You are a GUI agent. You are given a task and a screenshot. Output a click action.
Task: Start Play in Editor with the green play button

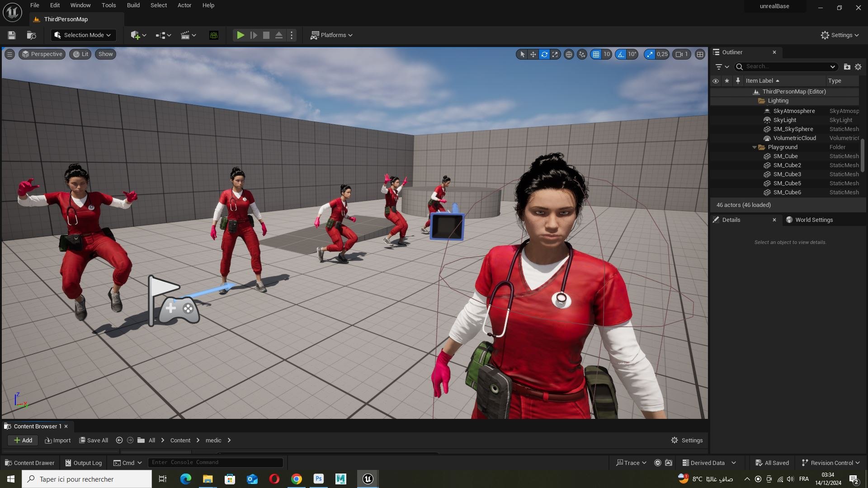241,35
